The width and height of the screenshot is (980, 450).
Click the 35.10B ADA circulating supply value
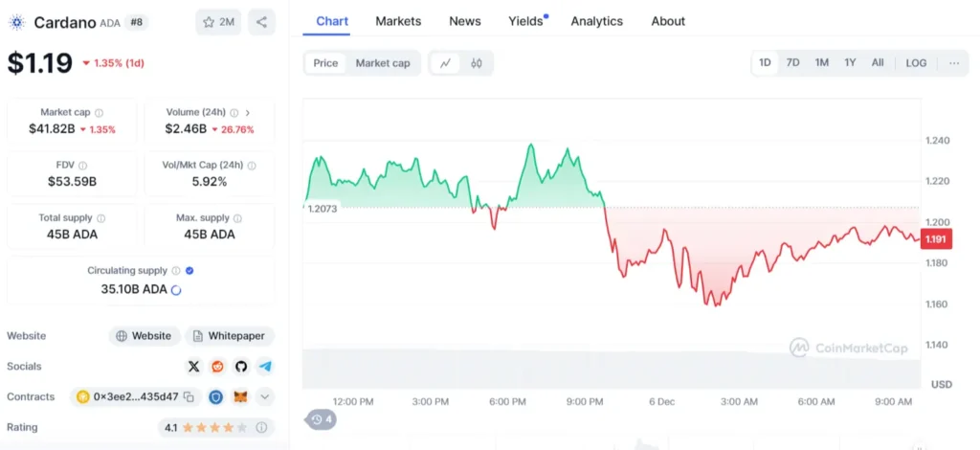134,289
